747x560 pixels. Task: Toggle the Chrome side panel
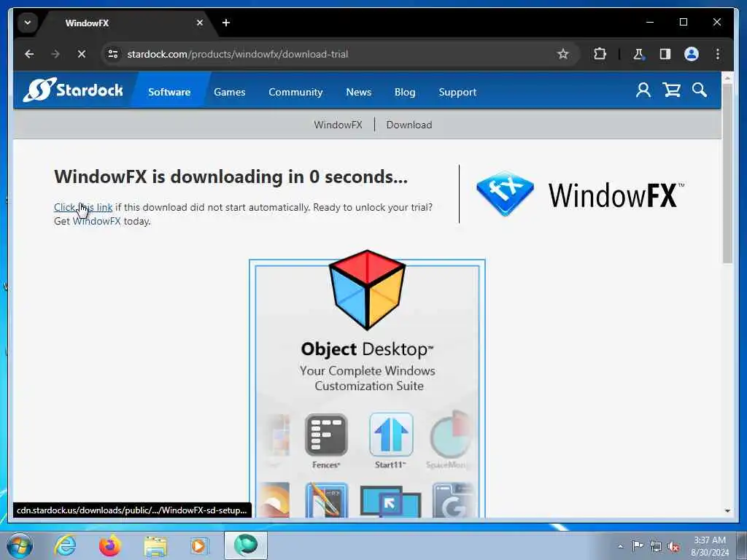pos(665,54)
